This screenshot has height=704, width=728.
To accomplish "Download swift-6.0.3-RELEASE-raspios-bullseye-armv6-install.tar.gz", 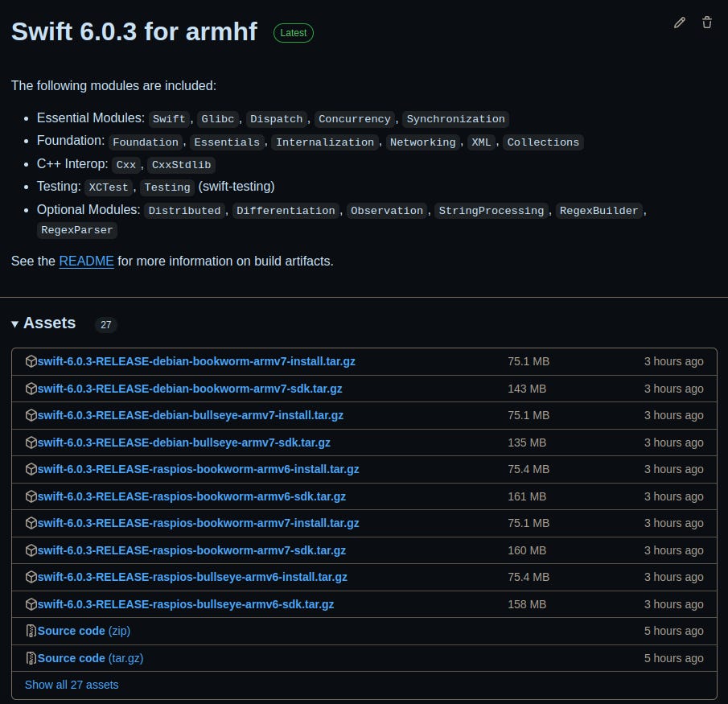I will (x=192, y=577).
